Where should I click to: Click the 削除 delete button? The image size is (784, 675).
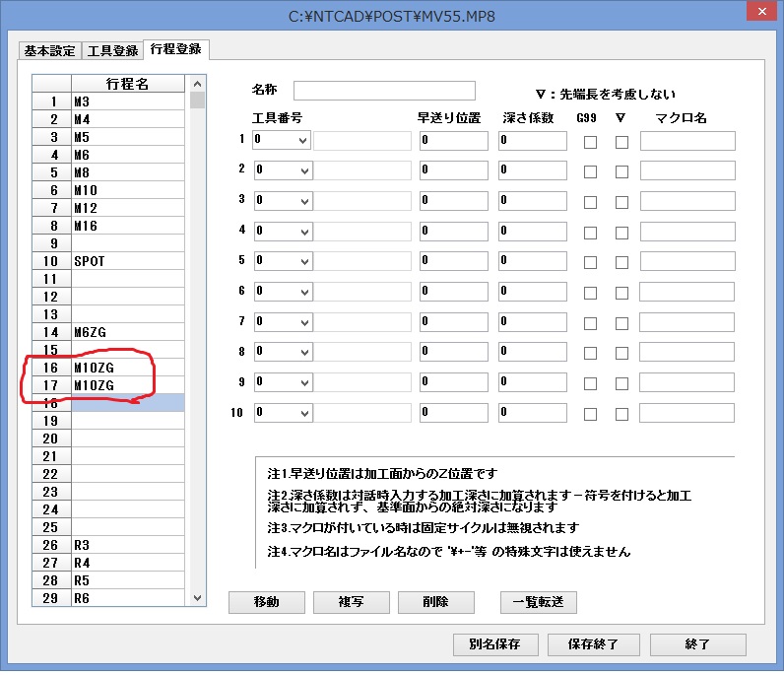point(435,602)
